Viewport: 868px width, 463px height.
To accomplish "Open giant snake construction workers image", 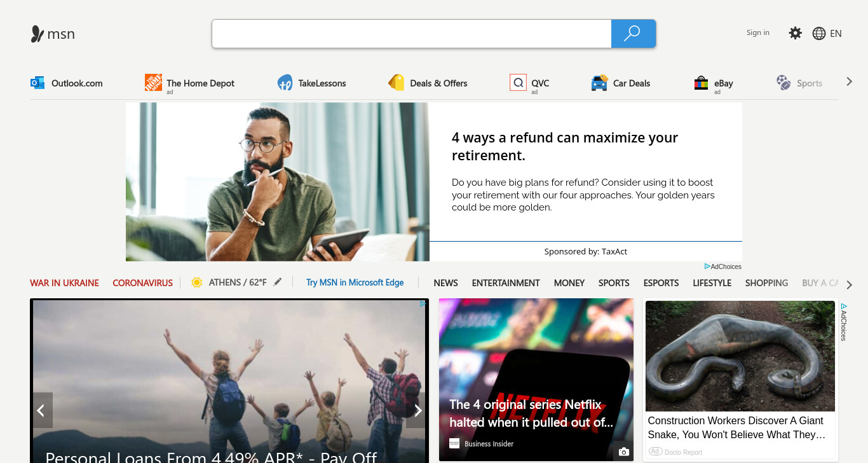I will tap(740, 356).
